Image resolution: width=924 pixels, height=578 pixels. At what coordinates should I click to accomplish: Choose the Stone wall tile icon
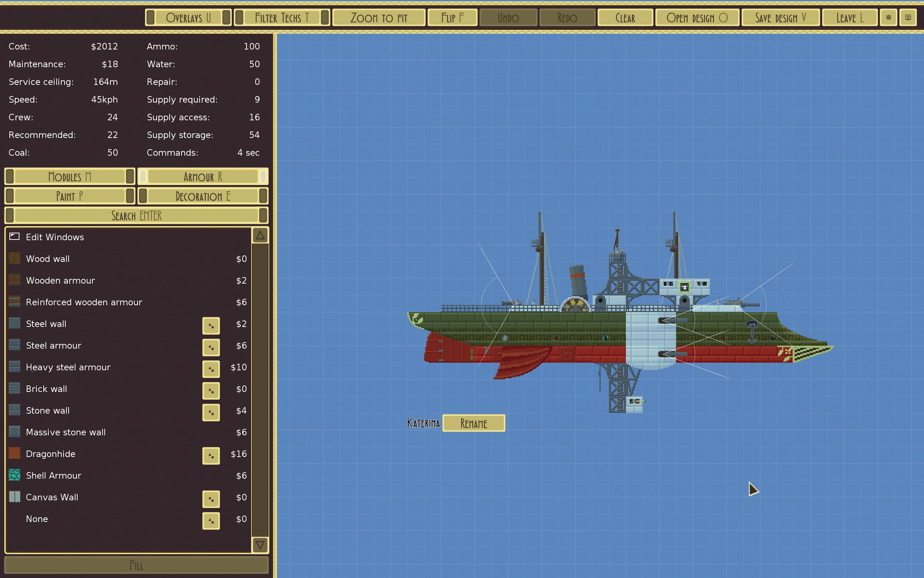[x=14, y=410]
